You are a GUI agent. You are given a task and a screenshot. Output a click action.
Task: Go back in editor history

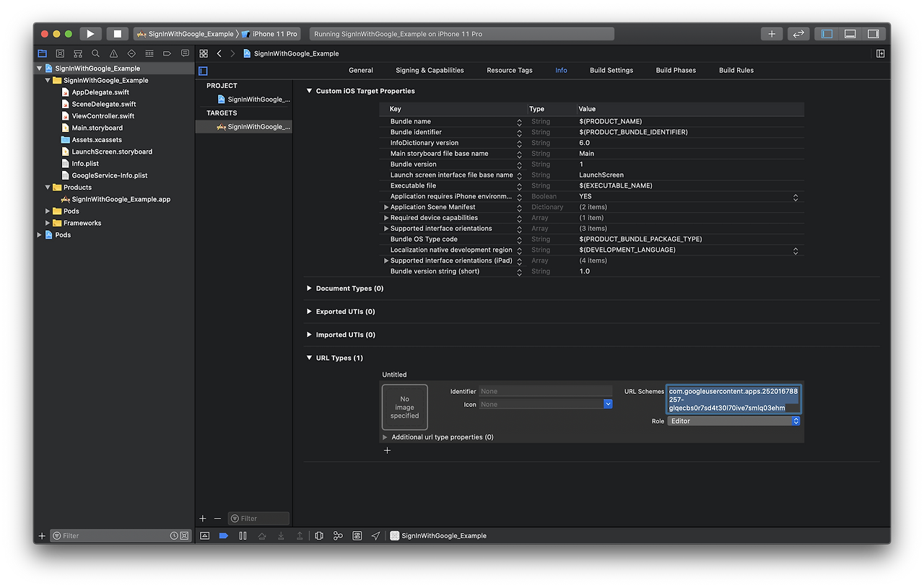[219, 53]
